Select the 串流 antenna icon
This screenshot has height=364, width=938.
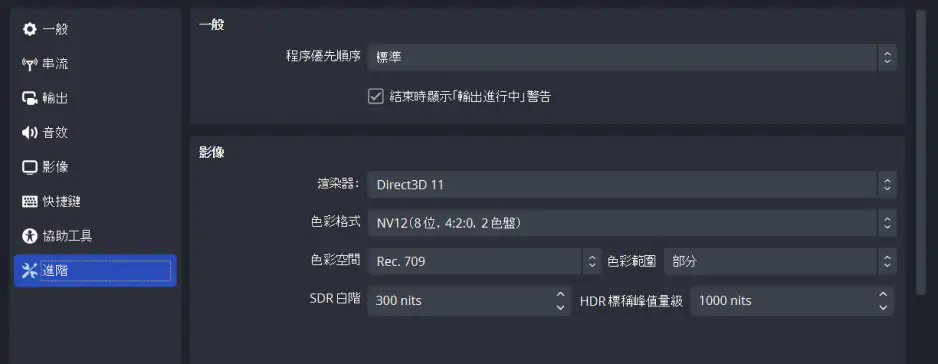click(29, 64)
